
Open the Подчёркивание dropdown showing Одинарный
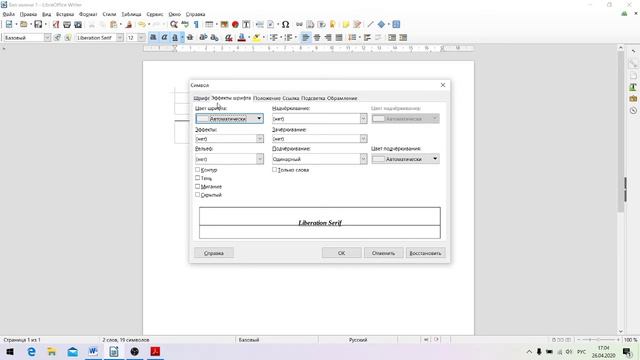pyautogui.click(x=320, y=159)
